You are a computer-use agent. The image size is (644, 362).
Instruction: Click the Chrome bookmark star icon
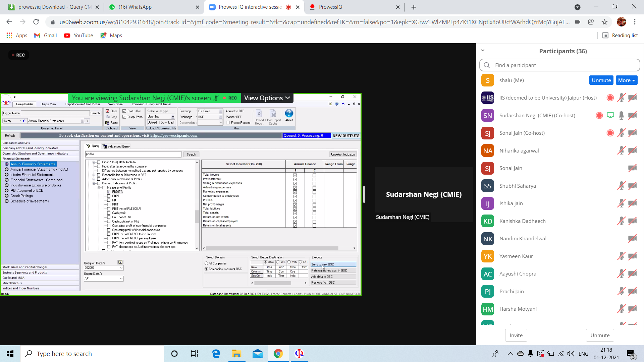[x=604, y=22]
